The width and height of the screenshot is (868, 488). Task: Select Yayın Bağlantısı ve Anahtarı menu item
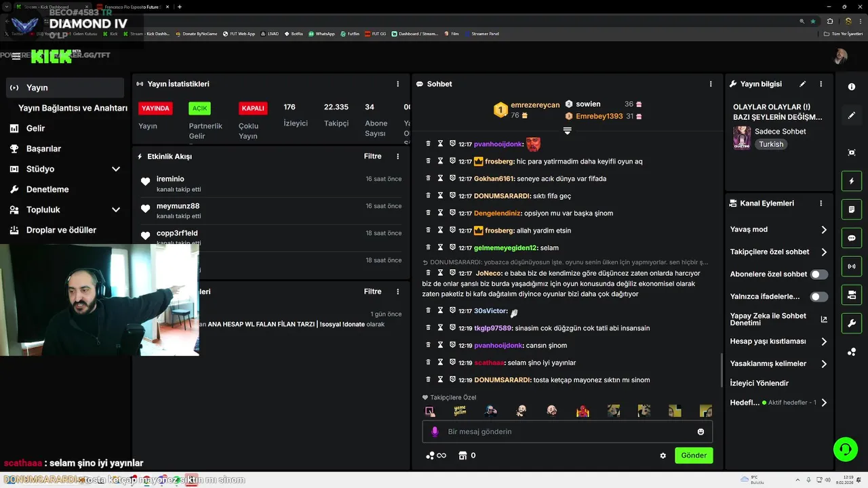tap(73, 108)
